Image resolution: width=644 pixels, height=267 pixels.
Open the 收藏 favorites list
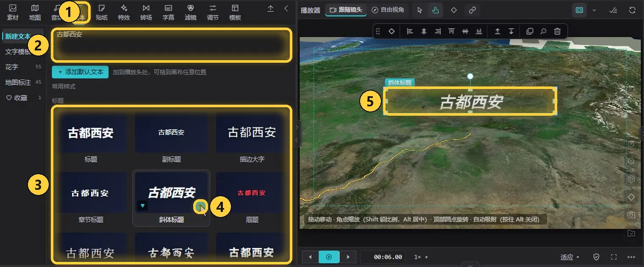click(23, 97)
